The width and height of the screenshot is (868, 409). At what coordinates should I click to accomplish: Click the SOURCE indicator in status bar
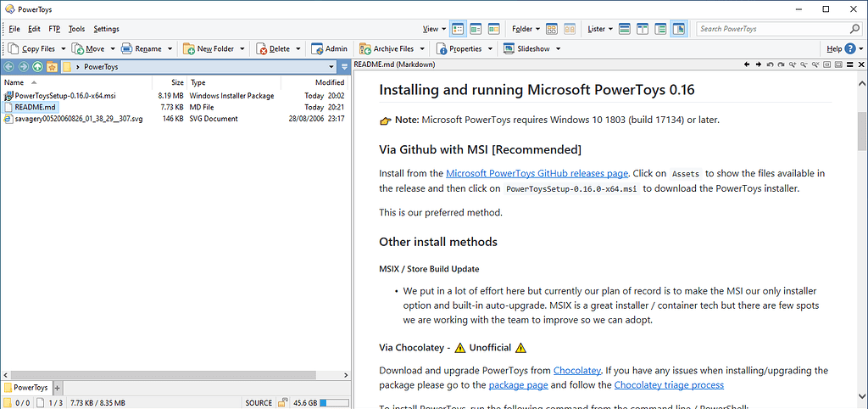point(259,403)
